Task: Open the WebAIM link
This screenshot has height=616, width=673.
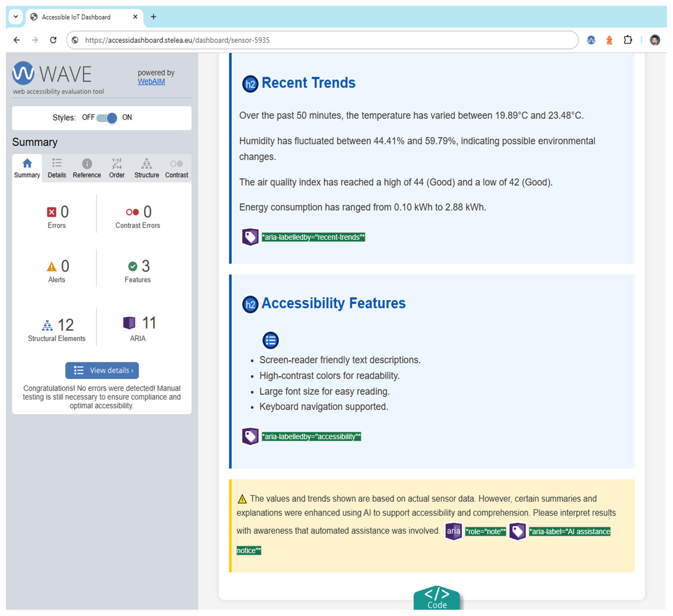Action: click(x=151, y=81)
